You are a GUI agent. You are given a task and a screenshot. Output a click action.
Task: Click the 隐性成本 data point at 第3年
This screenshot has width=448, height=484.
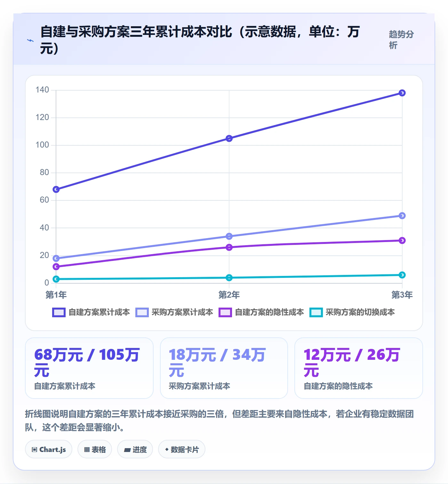pyautogui.click(x=402, y=240)
